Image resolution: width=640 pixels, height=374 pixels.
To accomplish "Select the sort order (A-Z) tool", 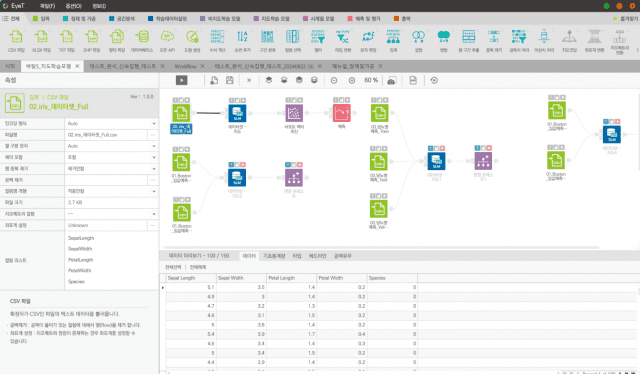I will pos(242,41).
